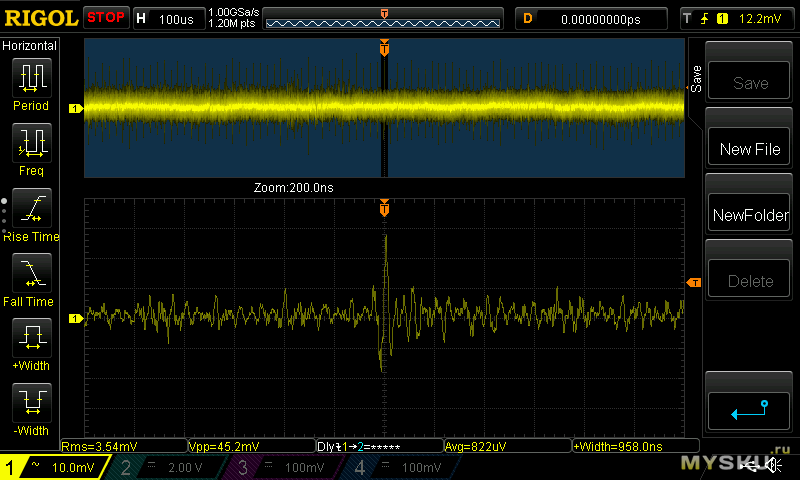Click the STOP run status indicator
Screen dimensions: 800x480
pos(106,18)
